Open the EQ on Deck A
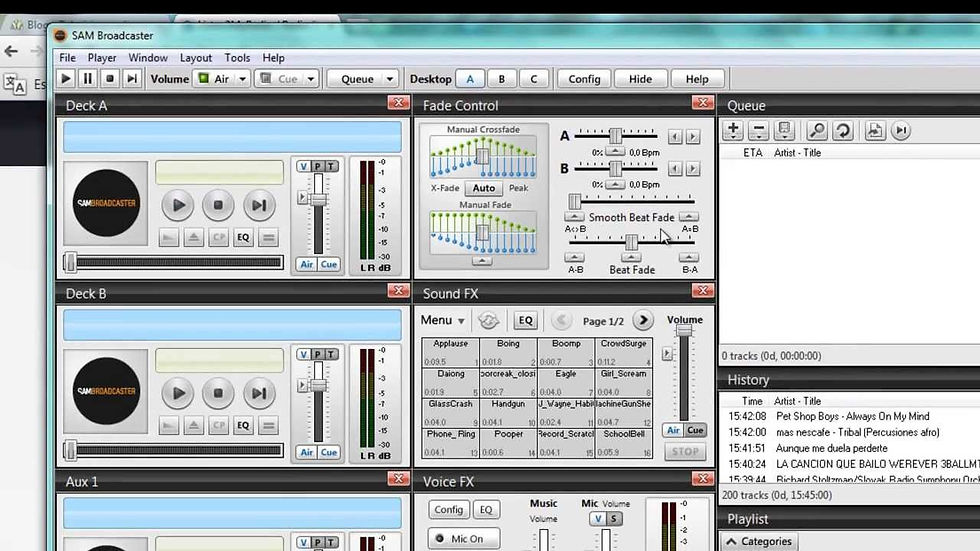 (x=243, y=237)
